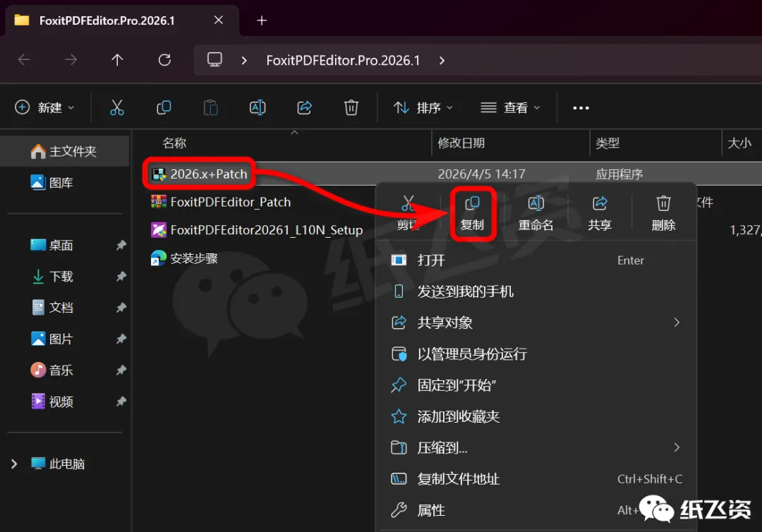Click FoxitPDFEditor.Pro.2026.1 in the address bar
Screen dimensions: 762x532
tap(343, 60)
